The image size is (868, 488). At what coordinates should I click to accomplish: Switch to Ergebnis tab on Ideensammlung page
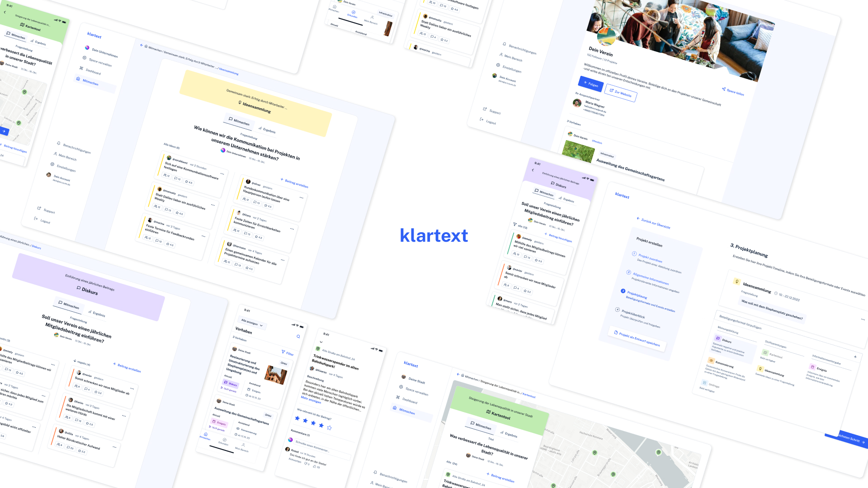point(267,130)
